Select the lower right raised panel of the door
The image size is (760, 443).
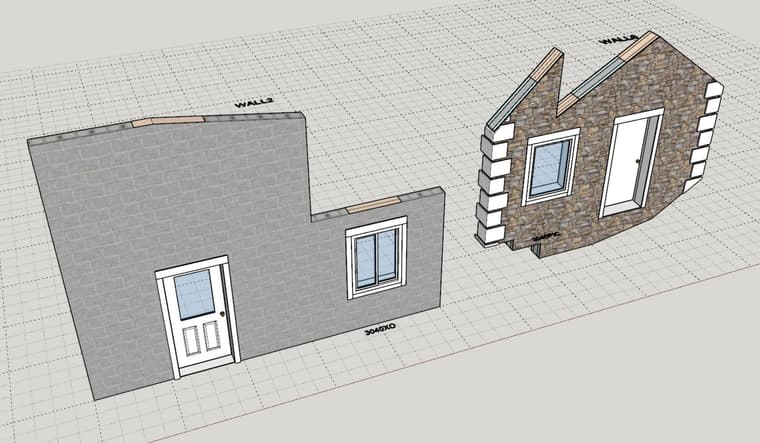point(212,335)
